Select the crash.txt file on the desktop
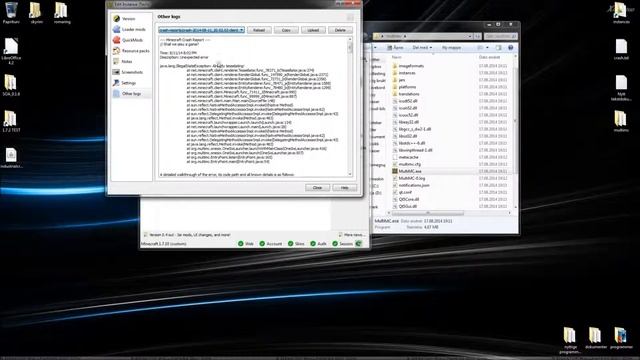The width and height of the screenshot is (640, 360). click(x=621, y=50)
